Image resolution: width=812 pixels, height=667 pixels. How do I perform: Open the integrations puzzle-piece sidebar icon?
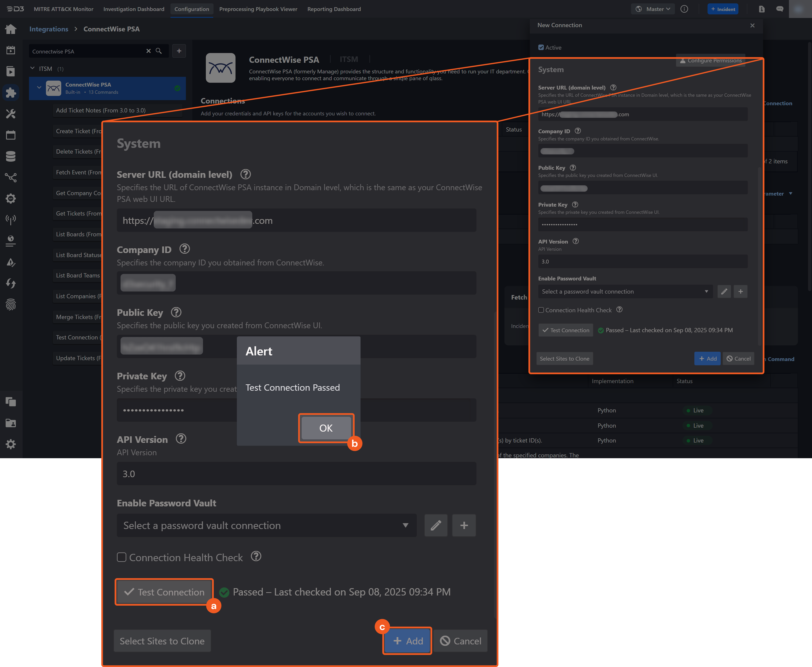(x=11, y=92)
